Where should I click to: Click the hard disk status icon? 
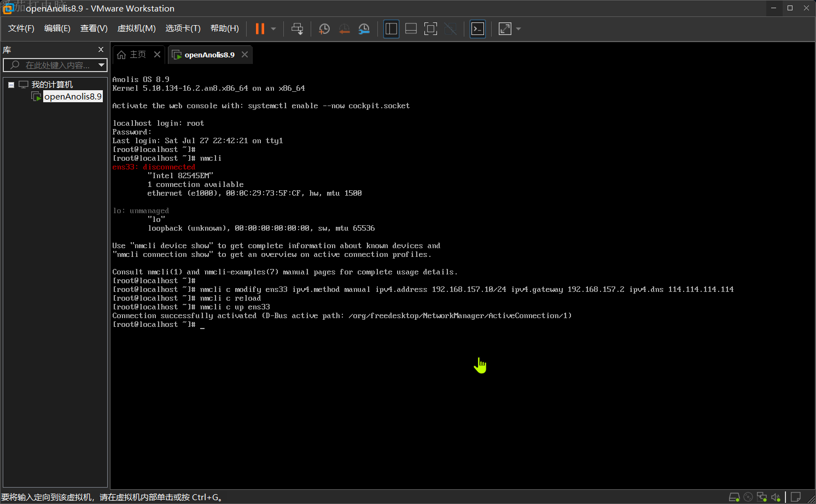pyautogui.click(x=734, y=497)
